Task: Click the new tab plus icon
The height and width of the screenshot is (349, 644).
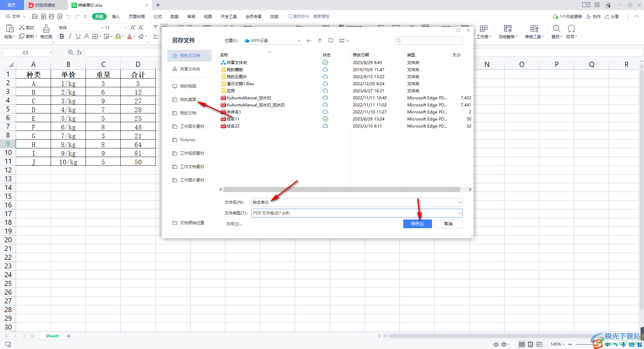Action: pyautogui.click(x=158, y=5)
